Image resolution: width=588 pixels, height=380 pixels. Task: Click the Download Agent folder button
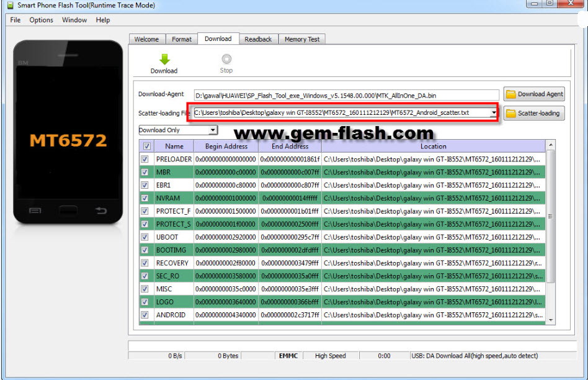(x=534, y=94)
